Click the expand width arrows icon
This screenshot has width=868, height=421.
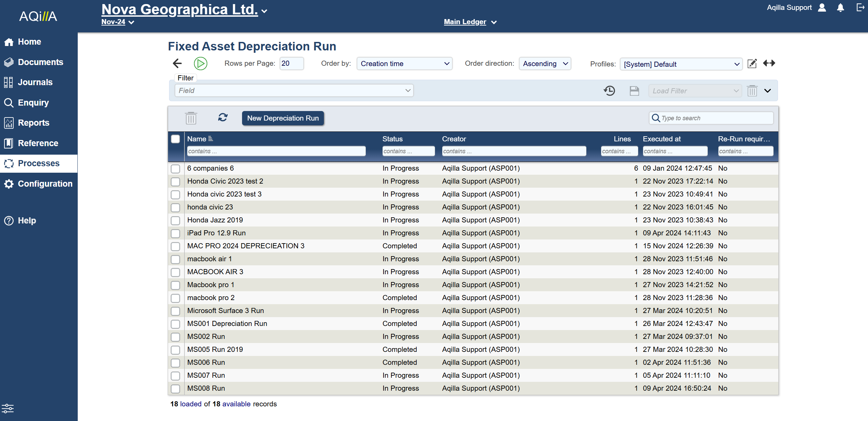[x=769, y=63]
